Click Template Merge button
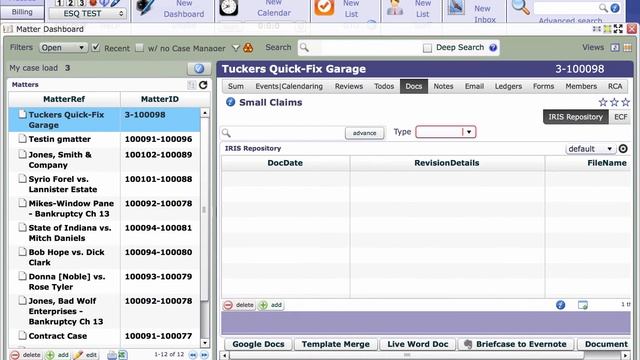Viewport: 640px width, 360px height. [336, 344]
